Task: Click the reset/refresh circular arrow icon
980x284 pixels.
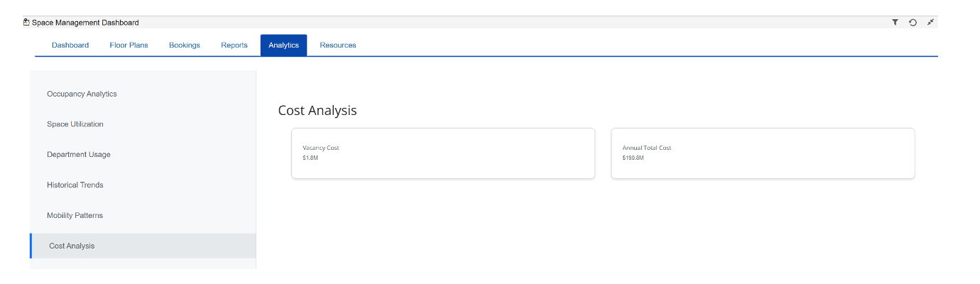Action: click(913, 23)
